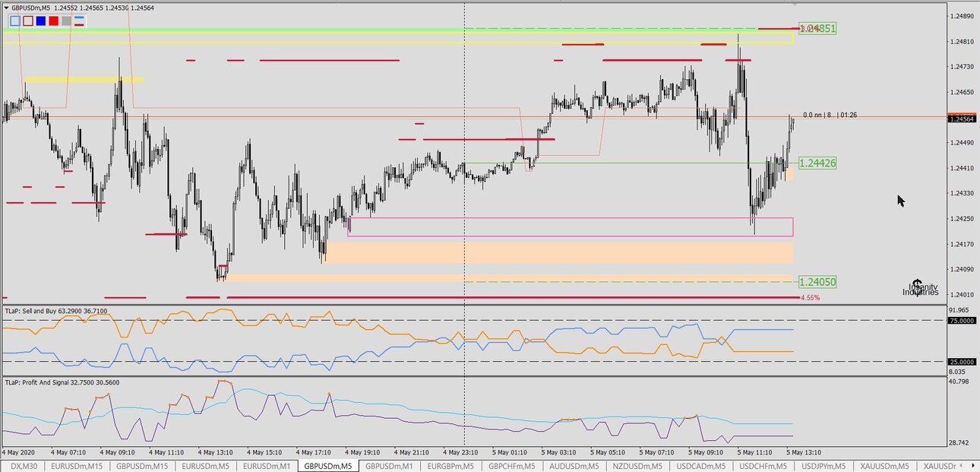Screen dimensions: 980x472
Task: Select the EURUSDm,M5 chart tab
Action: point(205,466)
